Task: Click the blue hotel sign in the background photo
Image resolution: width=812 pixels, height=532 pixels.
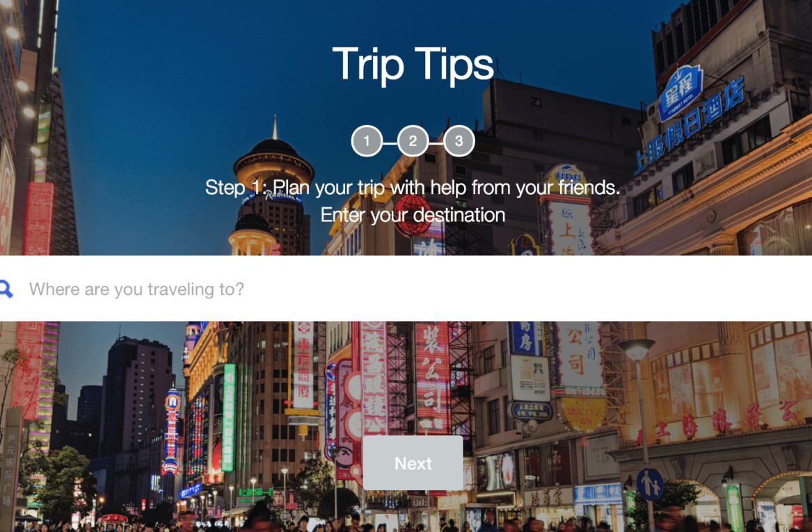Action: point(680,92)
